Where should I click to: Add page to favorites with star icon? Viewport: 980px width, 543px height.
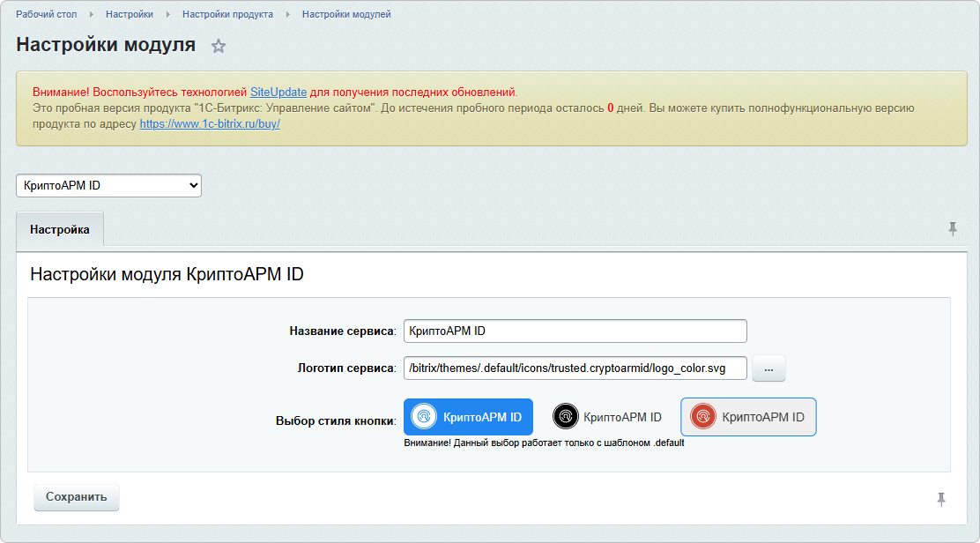(219, 46)
